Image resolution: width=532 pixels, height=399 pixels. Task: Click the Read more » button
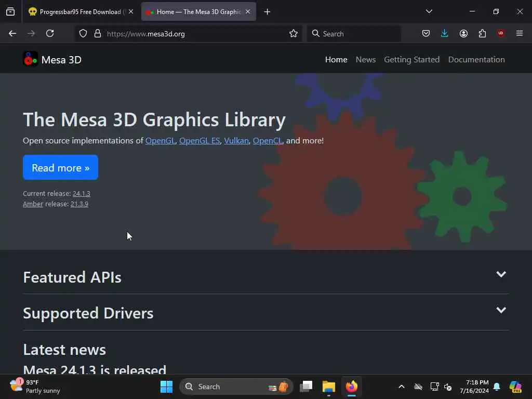click(60, 168)
